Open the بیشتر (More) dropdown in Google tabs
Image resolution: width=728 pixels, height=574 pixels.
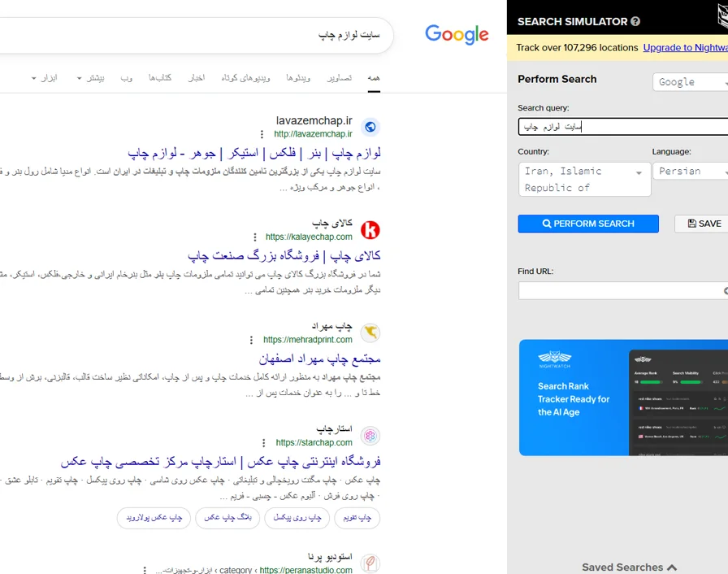pos(91,78)
